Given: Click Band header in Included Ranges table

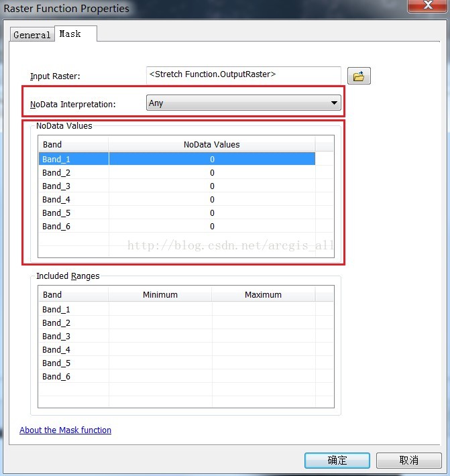Looking at the screenshot, I should tap(74, 294).
